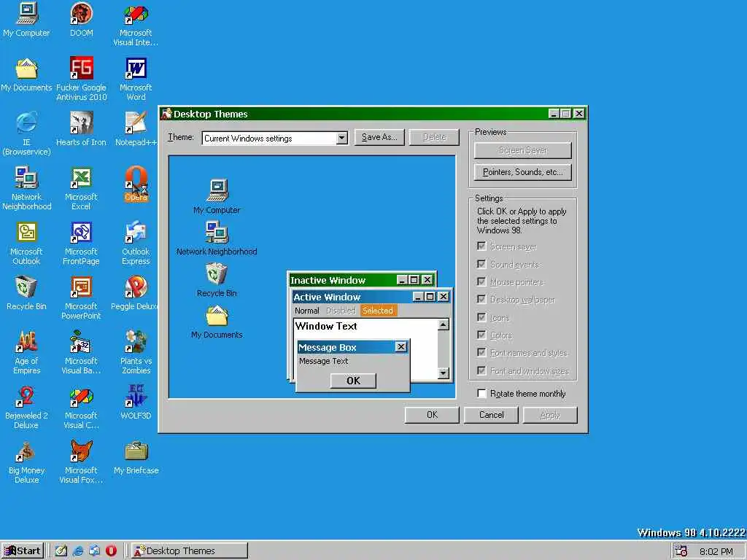Click the system tray clock
The width and height of the screenshot is (747, 560).
click(716, 552)
